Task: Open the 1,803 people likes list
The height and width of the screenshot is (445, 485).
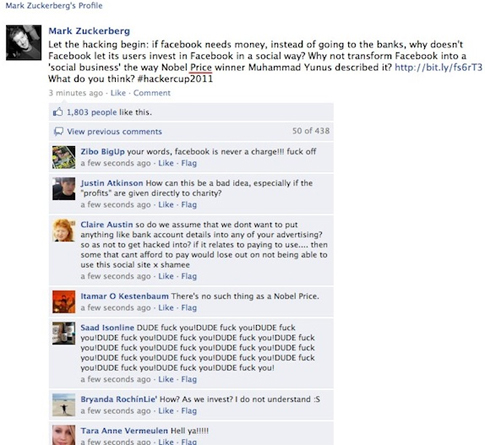Action: [x=92, y=112]
